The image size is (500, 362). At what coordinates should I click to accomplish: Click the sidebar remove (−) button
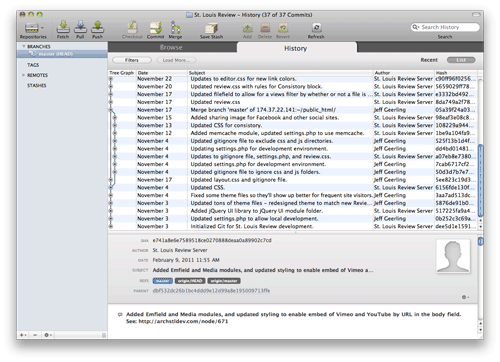[x=35, y=335]
